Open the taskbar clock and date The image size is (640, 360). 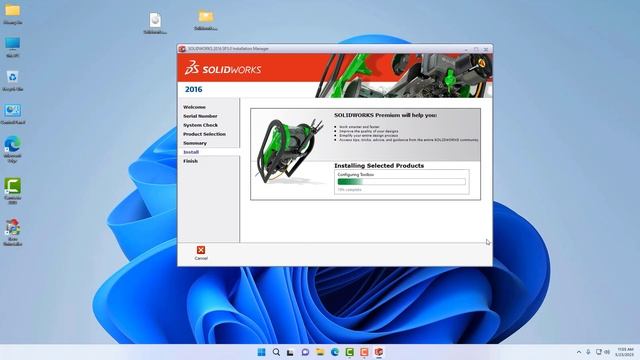624,352
